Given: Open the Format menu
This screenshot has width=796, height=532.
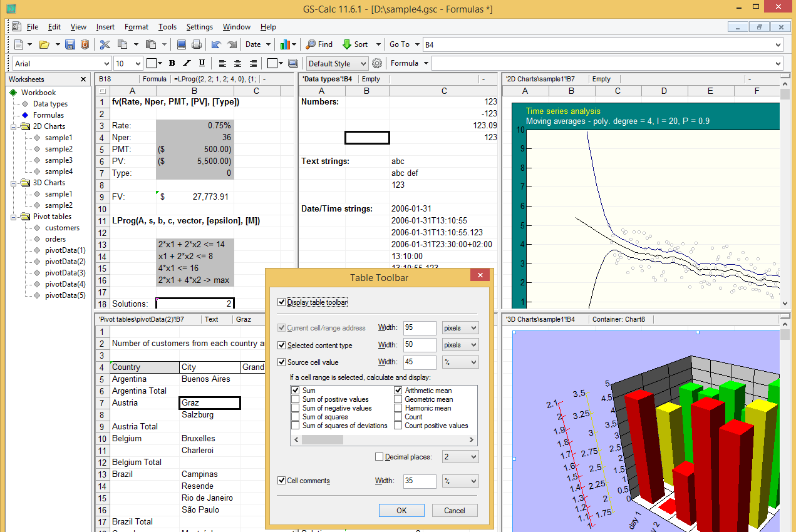Looking at the screenshot, I should 137,27.
